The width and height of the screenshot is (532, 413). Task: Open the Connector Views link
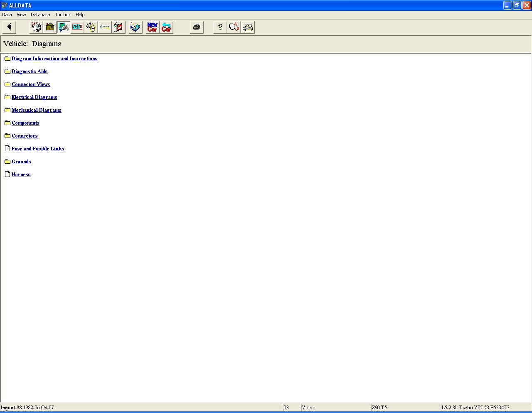click(x=31, y=84)
